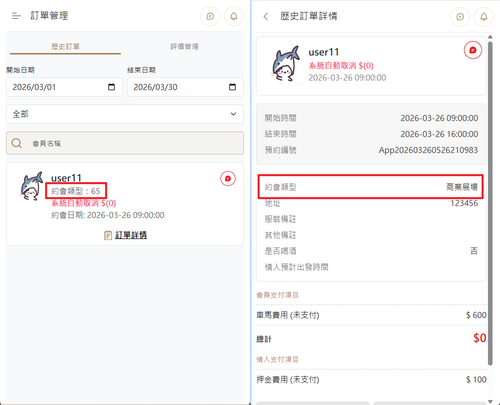
Task: Click the $ 600 amount
Action: [476, 315]
